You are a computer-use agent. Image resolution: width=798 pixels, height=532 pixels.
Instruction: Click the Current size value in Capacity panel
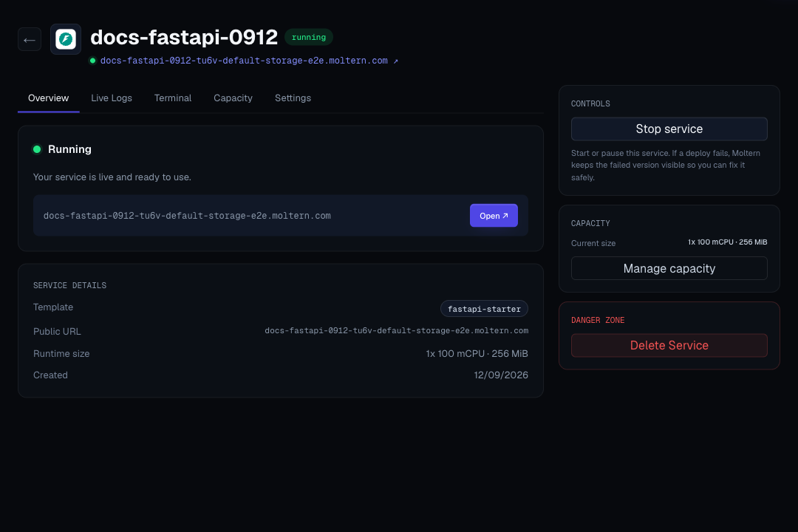tap(727, 242)
